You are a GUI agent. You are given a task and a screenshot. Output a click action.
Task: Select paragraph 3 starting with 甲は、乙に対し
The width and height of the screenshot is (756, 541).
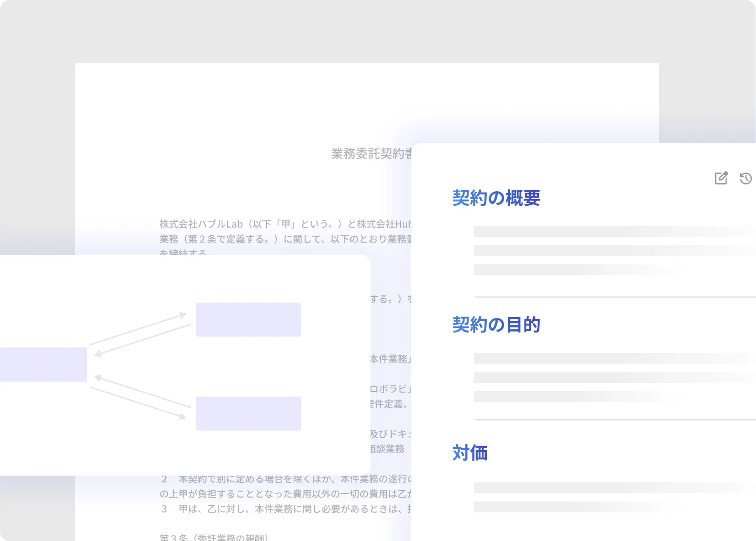click(286, 509)
